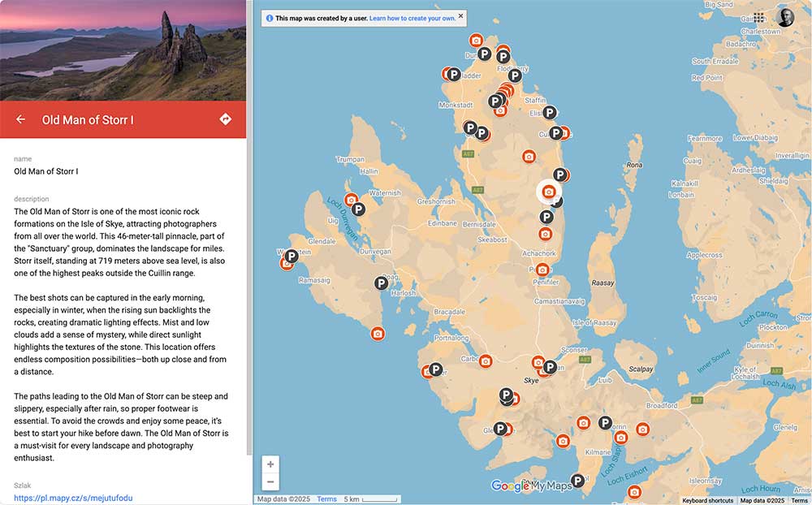The image size is (812, 505).
Task: Open the user profile avatar
Action: pos(785,18)
